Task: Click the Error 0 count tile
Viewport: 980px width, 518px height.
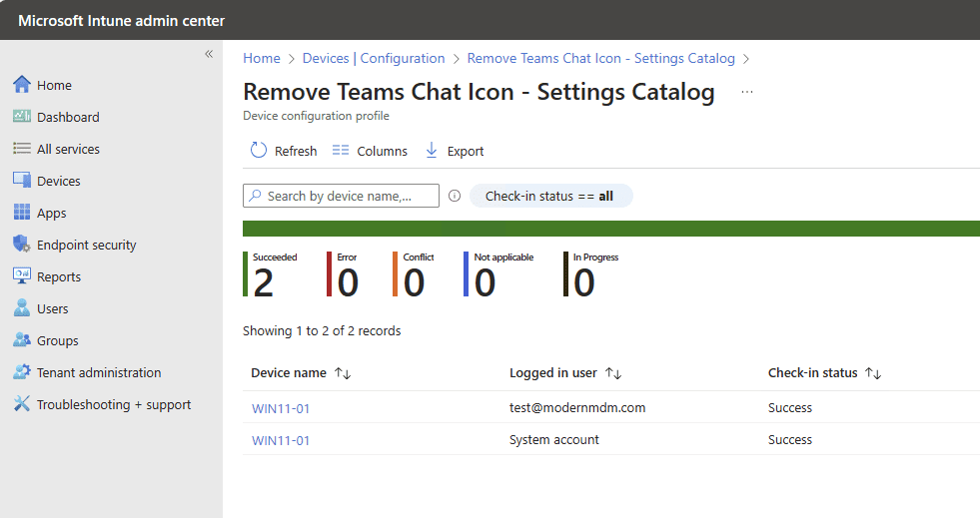Action: (x=342, y=274)
